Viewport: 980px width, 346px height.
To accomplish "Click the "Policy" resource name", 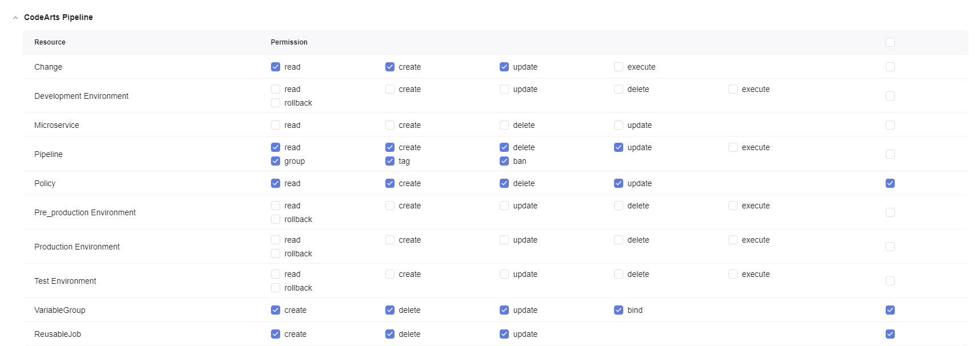I will click(x=45, y=183).
